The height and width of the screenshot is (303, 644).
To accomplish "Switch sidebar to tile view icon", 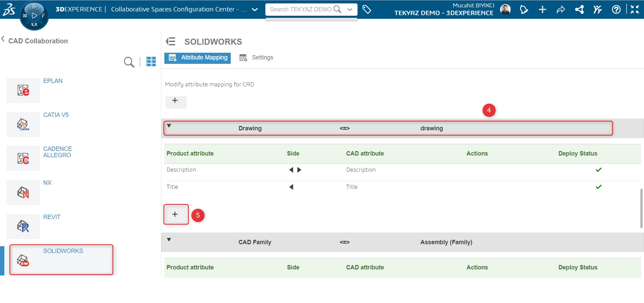I will (151, 61).
